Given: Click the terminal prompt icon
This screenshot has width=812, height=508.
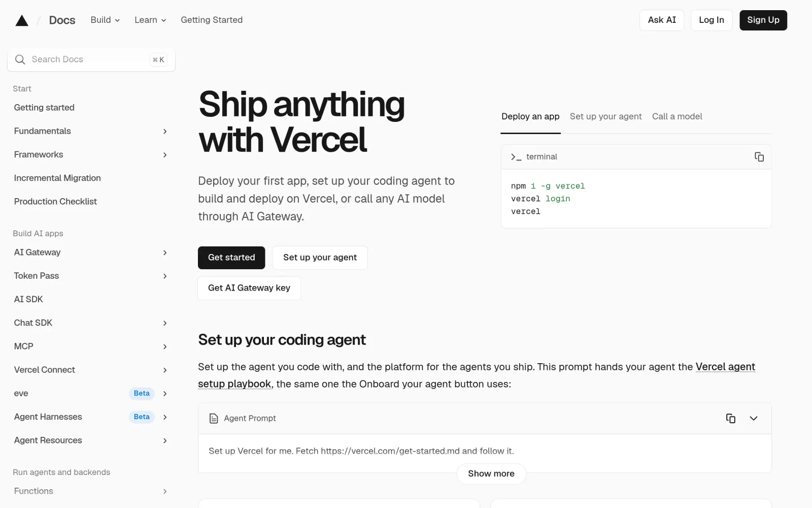Looking at the screenshot, I should 516,157.
